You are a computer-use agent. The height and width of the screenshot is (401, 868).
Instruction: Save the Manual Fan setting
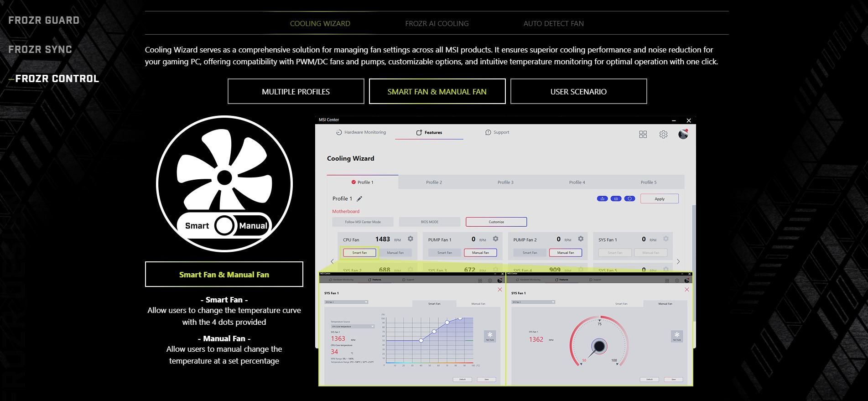(674, 380)
